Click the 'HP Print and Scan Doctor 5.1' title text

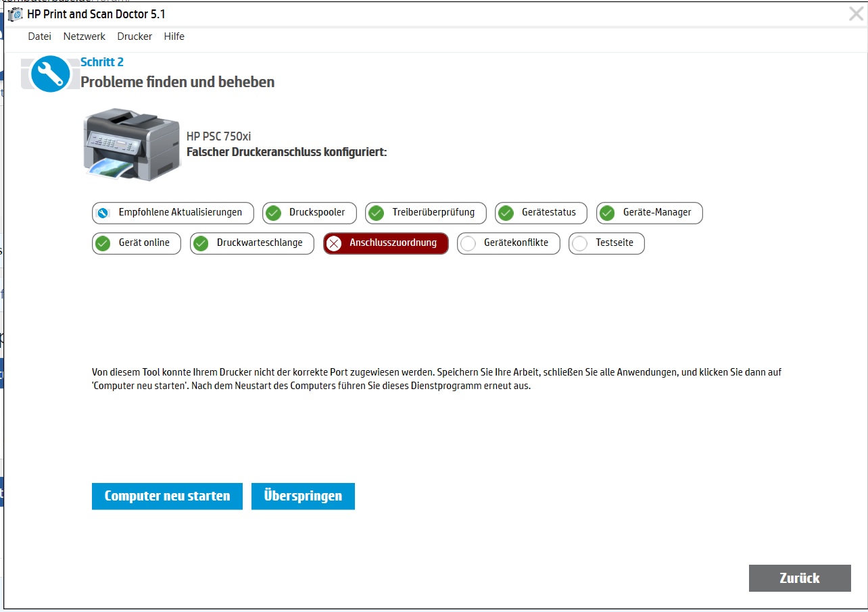[97, 14]
